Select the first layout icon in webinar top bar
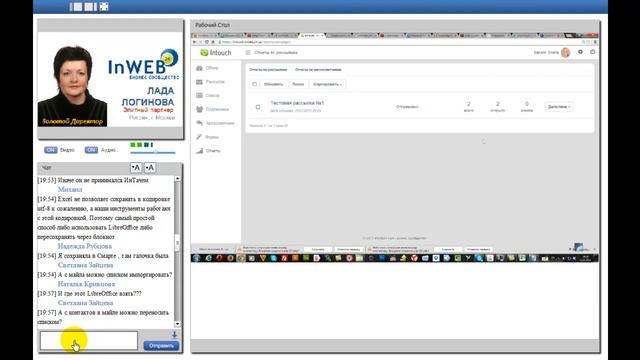This screenshot has height=360, width=640. (76, 7)
